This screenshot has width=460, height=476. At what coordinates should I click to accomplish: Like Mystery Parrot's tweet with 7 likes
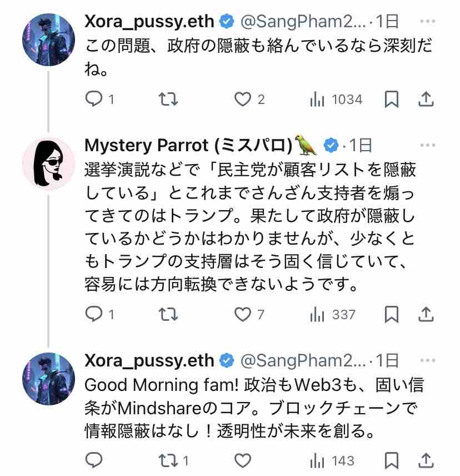click(242, 315)
